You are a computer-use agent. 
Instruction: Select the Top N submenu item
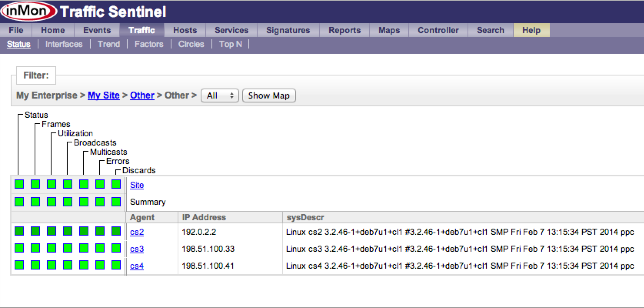[x=230, y=44]
